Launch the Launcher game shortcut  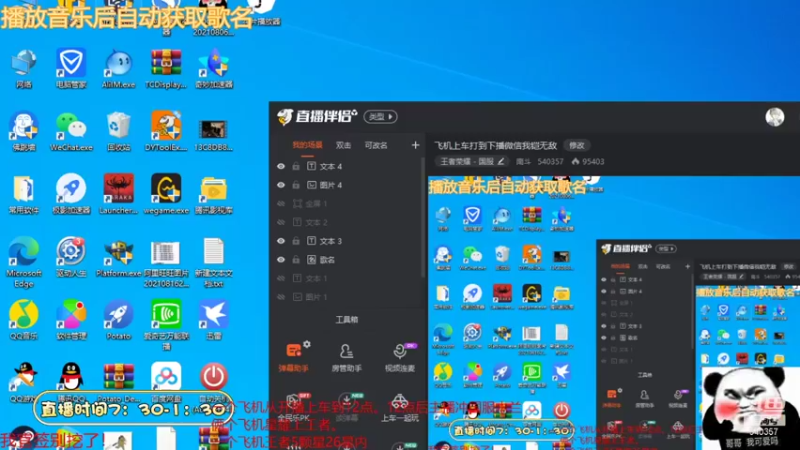coord(118,194)
